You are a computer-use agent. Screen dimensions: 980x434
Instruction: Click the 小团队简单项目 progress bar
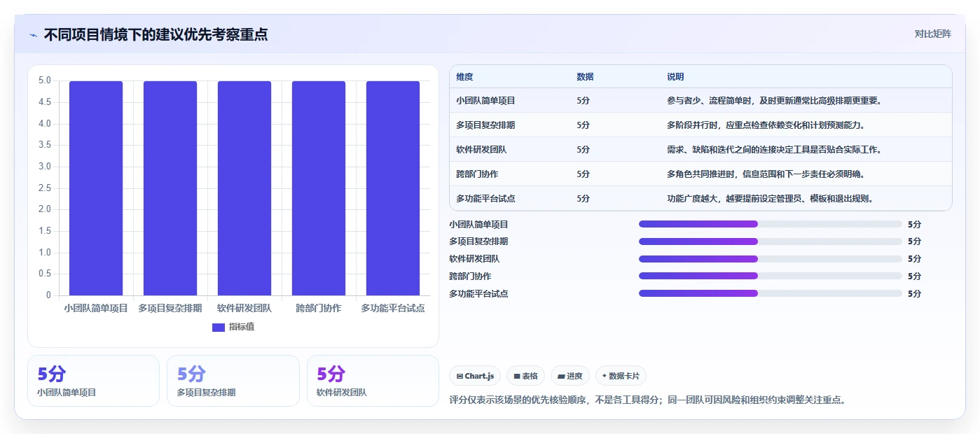771,224
